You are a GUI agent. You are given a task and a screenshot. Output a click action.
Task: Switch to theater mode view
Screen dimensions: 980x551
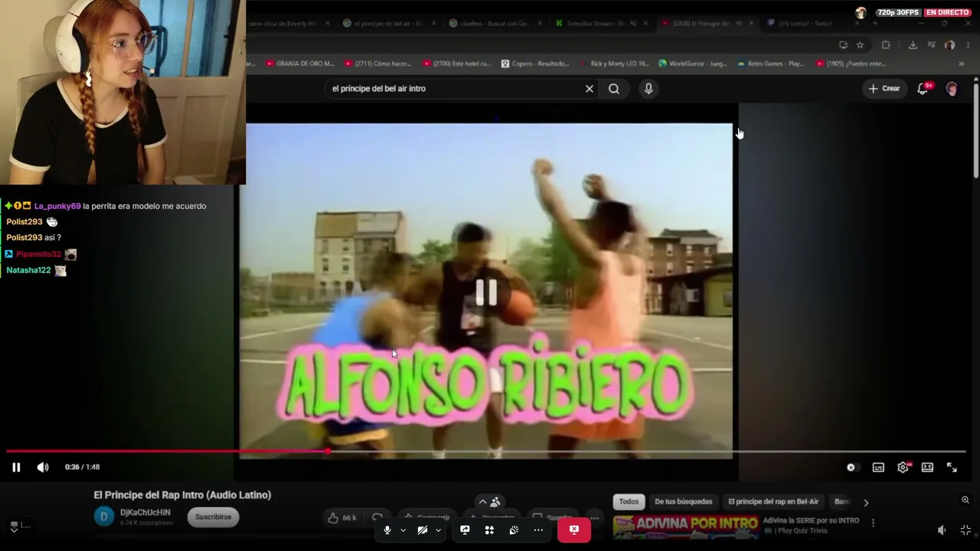click(x=927, y=468)
